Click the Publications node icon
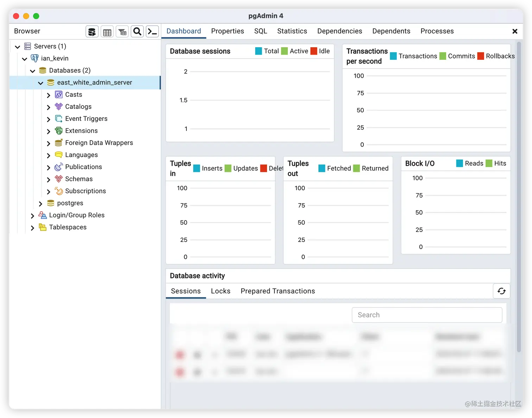The height and width of the screenshot is (418, 532). pyautogui.click(x=59, y=167)
